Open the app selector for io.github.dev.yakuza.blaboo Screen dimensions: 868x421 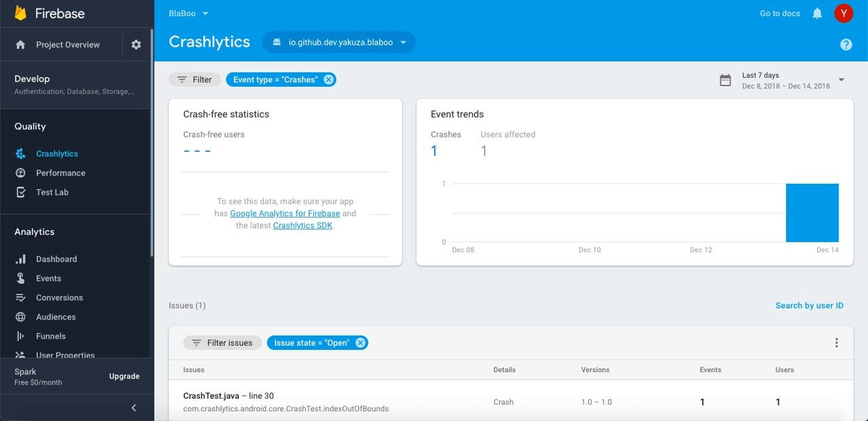(339, 41)
